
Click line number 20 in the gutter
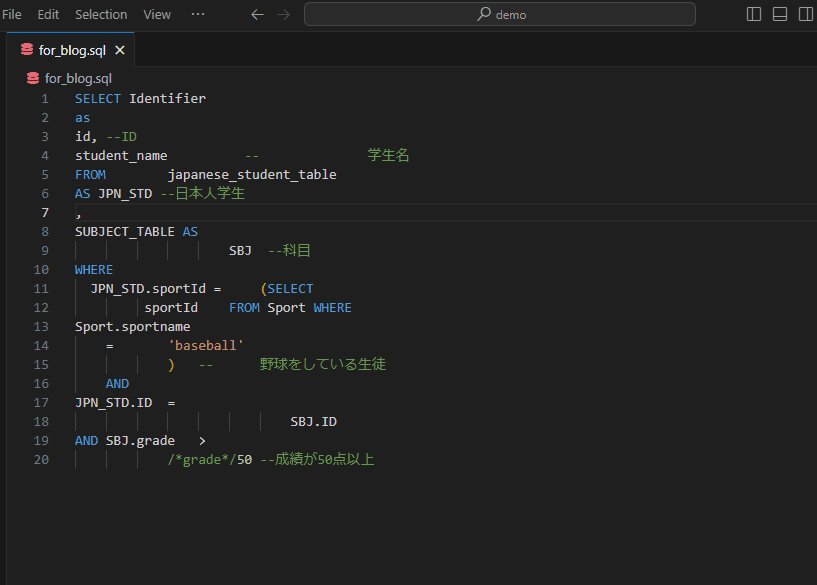point(41,460)
